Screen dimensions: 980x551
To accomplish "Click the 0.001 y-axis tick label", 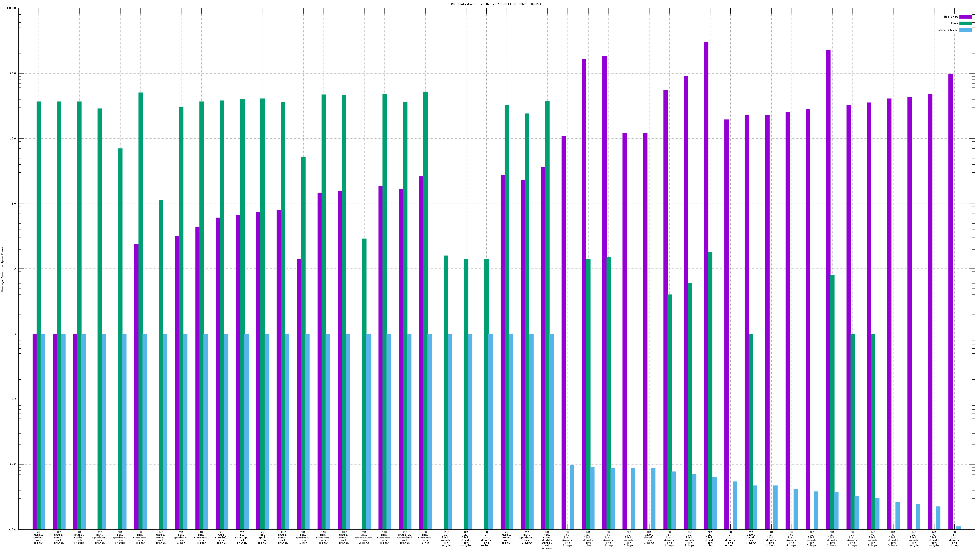I will point(13,529).
